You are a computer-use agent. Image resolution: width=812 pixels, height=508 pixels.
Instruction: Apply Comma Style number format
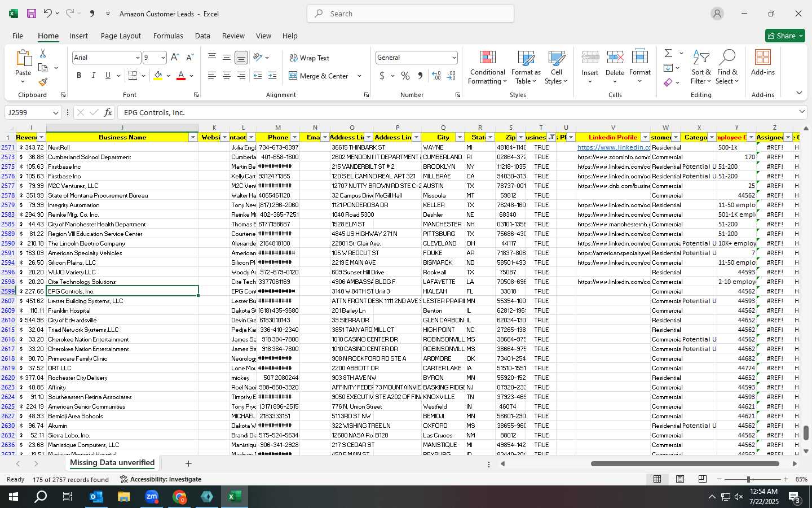coord(420,76)
